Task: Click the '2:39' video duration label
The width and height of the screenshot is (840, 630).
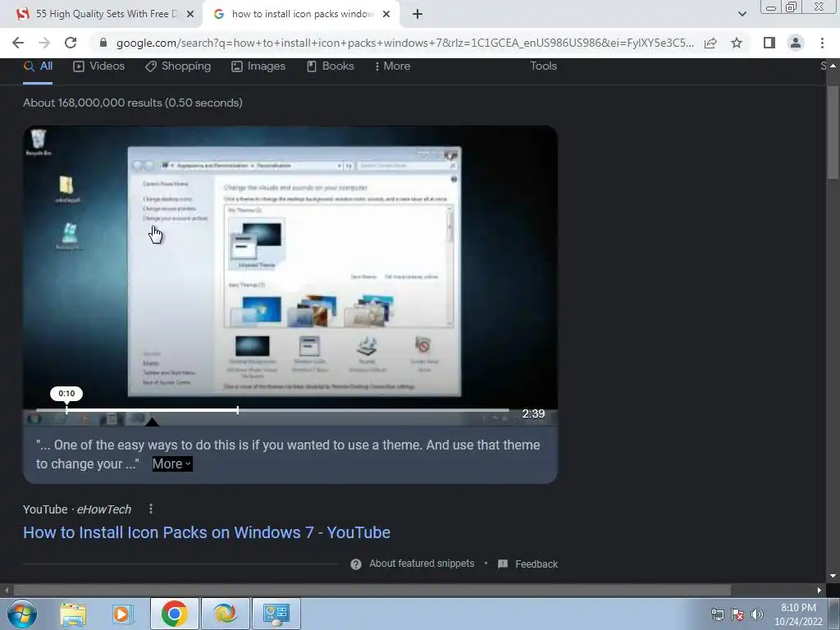Action: (533, 413)
